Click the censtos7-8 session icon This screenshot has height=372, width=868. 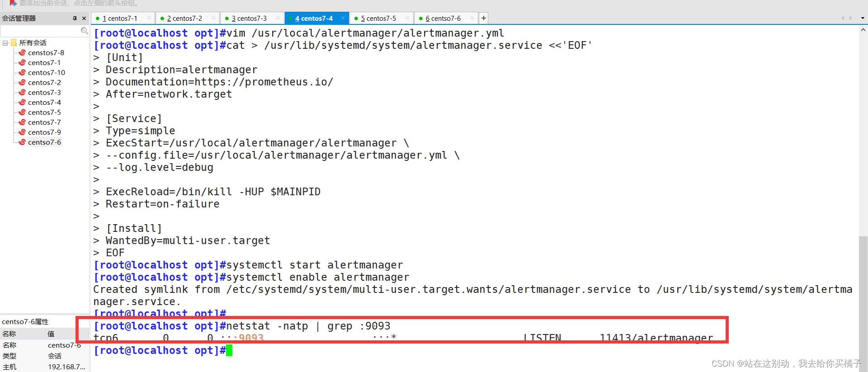[x=22, y=52]
